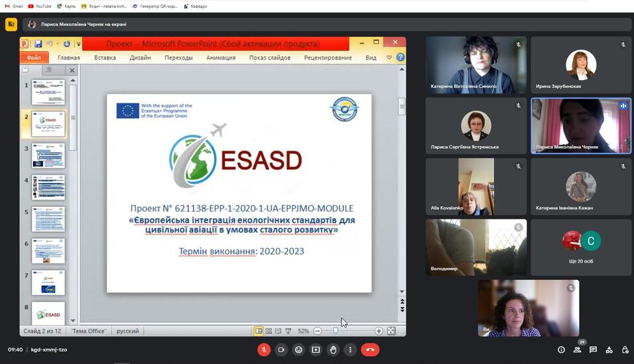634x364 pixels.
Task: Open the Файл menu tab
Action: 34,58
